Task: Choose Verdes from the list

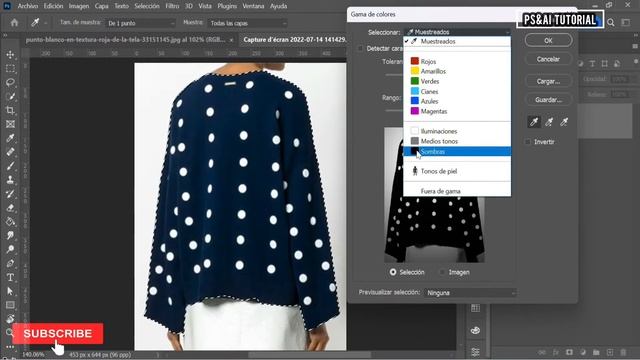Action: tap(457, 81)
